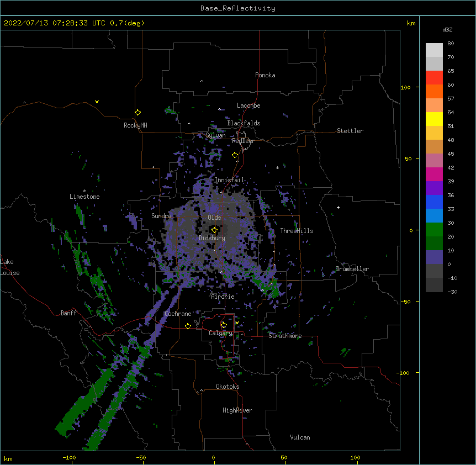Click the 45 value on dBZ scale
The width and height of the screenshot is (476, 465).
[451, 154]
